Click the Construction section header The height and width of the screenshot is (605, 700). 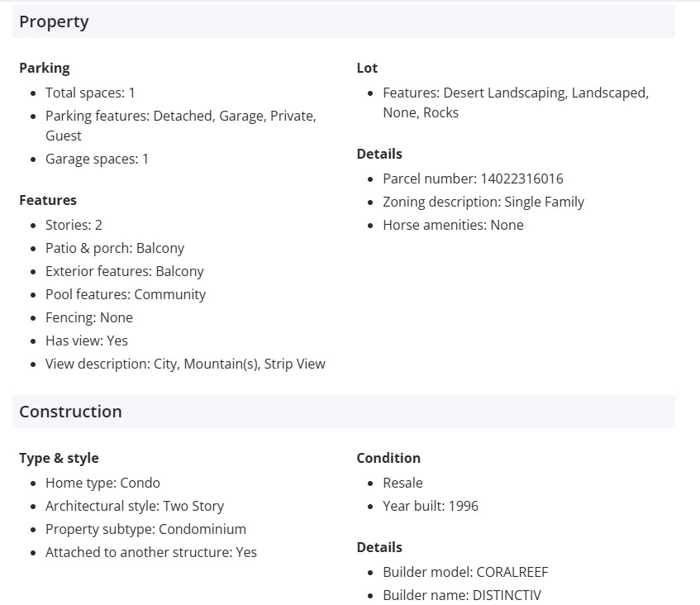click(70, 412)
